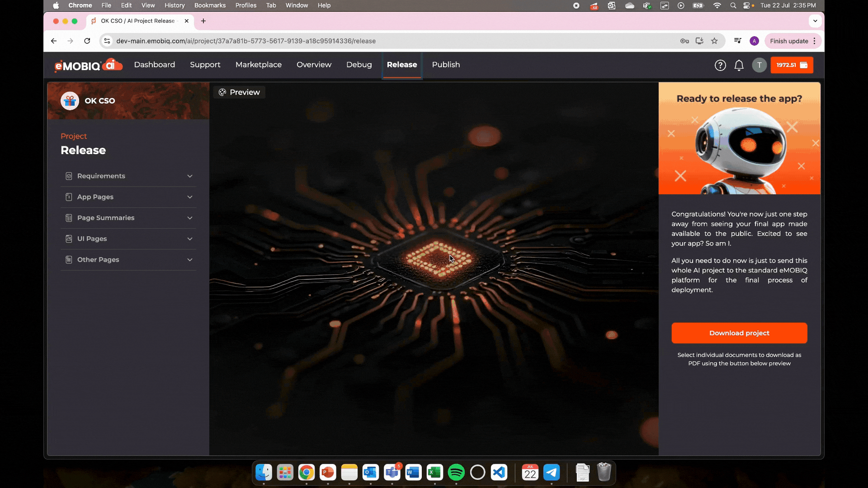868x488 pixels.
Task: Click the browser address bar URL
Action: pos(246,41)
